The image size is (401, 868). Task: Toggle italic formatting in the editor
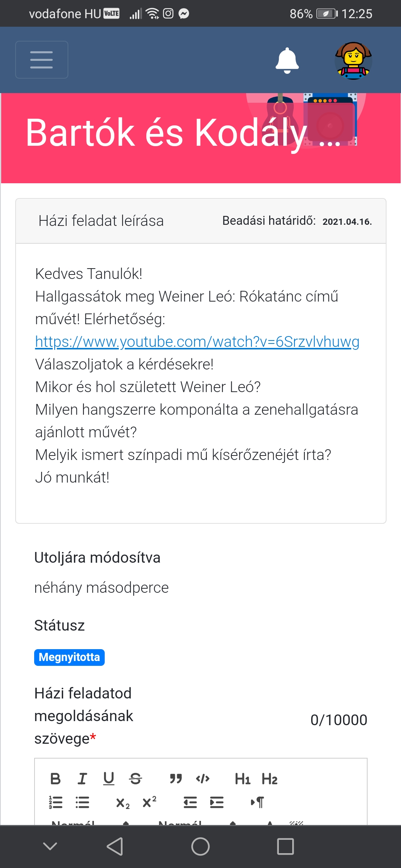(x=82, y=779)
